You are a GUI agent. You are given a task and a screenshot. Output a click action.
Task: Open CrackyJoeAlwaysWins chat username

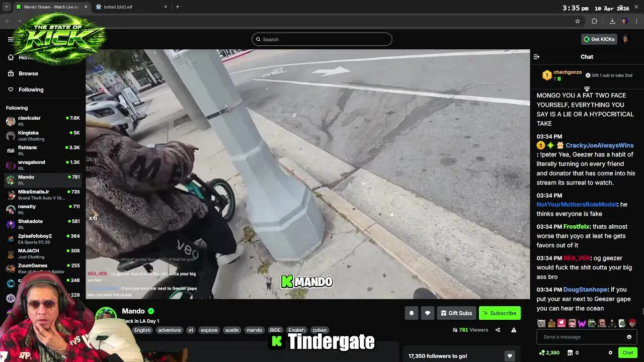(600, 145)
